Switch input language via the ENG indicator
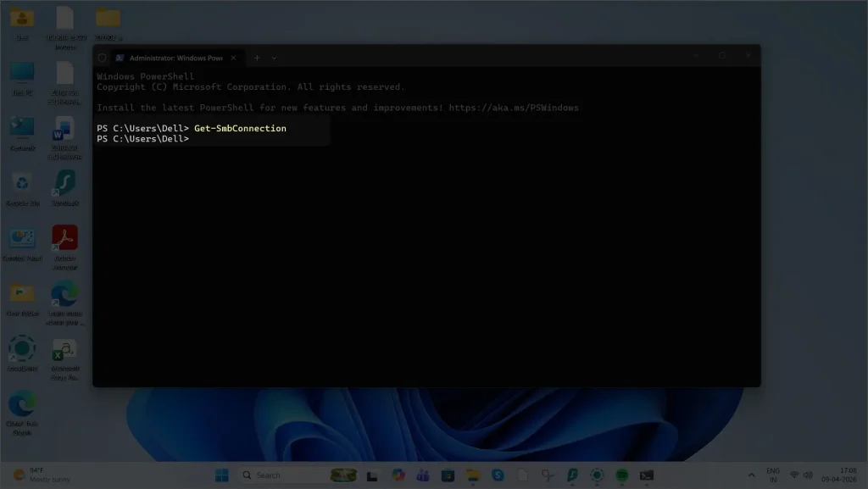Screen dimensions: 868x489 click(774, 473)
